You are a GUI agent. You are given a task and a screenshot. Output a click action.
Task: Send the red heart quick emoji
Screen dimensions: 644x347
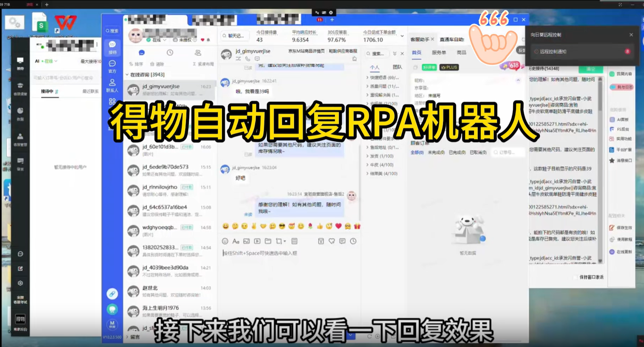pos(339,226)
